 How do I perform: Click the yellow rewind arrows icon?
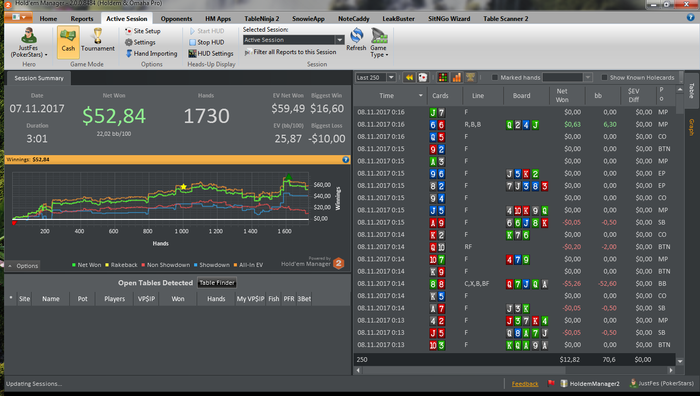coord(409,78)
